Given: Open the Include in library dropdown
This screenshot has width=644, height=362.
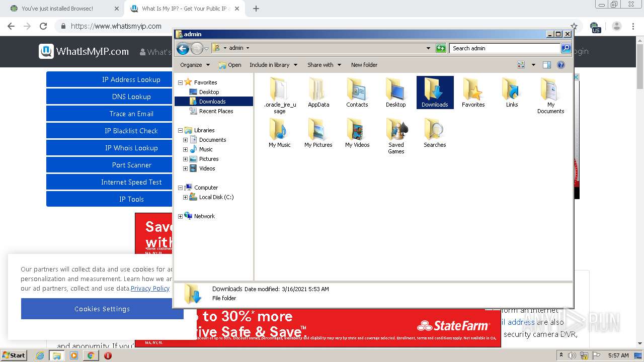Looking at the screenshot, I should pyautogui.click(x=273, y=65).
